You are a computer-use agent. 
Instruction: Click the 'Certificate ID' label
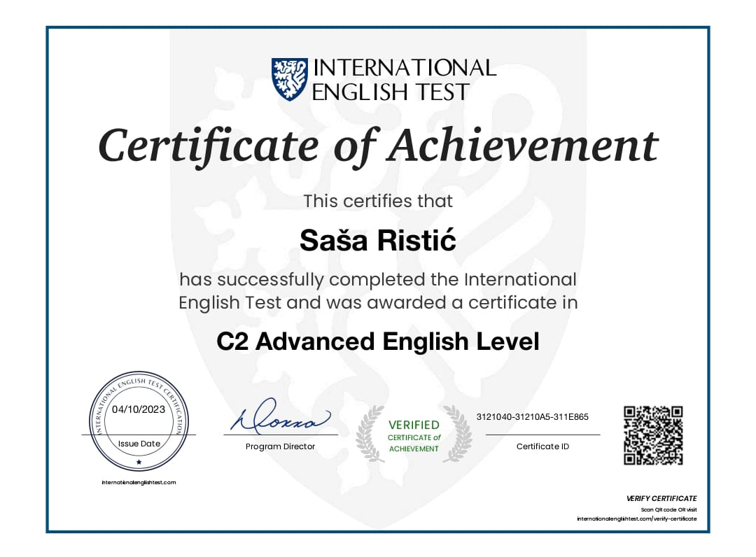tap(543, 446)
